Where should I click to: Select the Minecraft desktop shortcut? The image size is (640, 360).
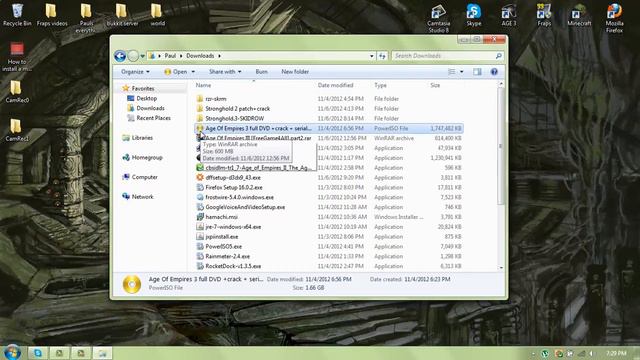(x=579, y=15)
